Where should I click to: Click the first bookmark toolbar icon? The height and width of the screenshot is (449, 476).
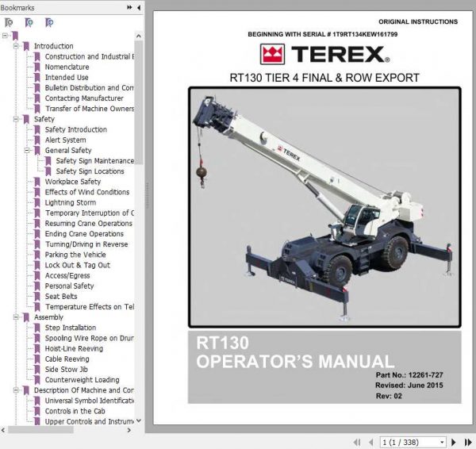coord(9,22)
